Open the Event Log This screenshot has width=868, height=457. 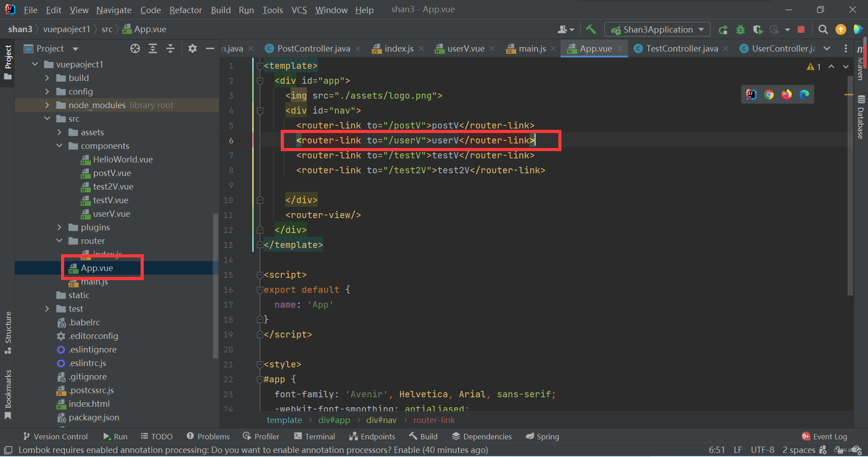(824, 437)
